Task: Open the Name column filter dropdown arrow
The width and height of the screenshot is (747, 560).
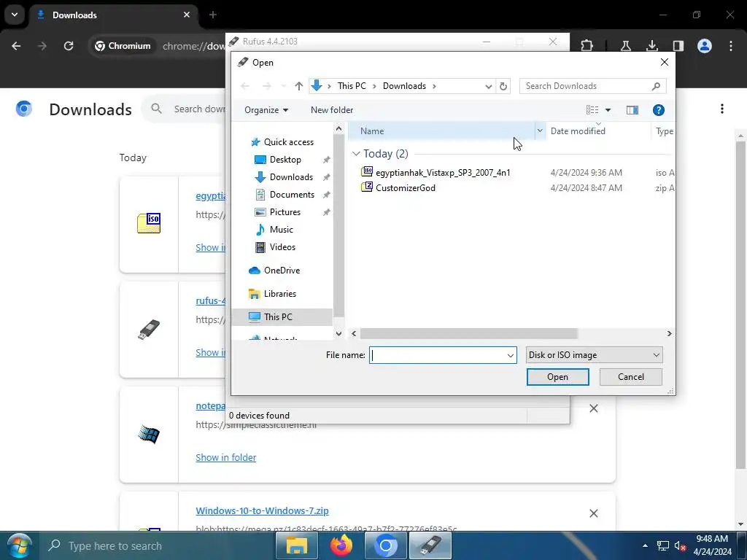Action: tap(540, 131)
